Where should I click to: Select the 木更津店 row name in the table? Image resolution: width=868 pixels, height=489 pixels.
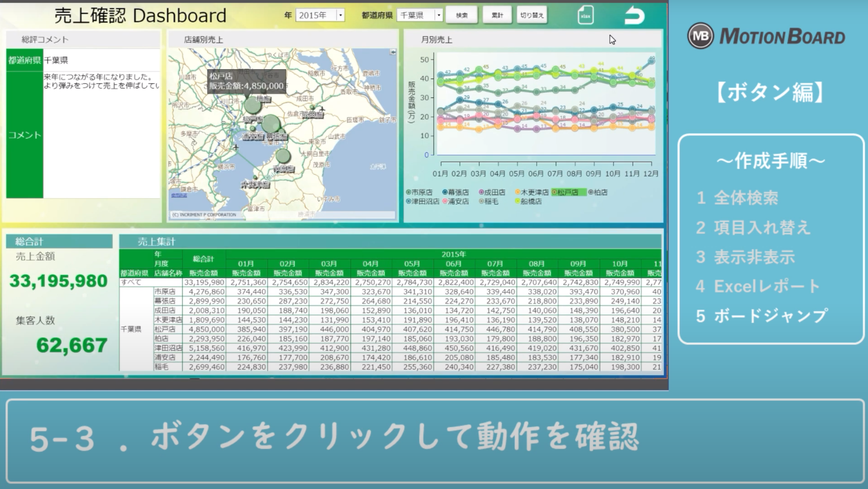pyautogui.click(x=168, y=320)
